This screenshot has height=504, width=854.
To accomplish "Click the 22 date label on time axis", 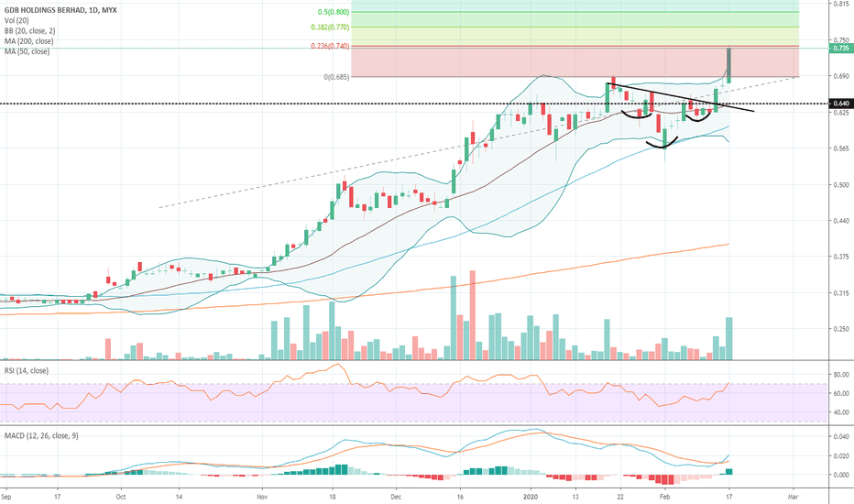I will coord(619,497).
